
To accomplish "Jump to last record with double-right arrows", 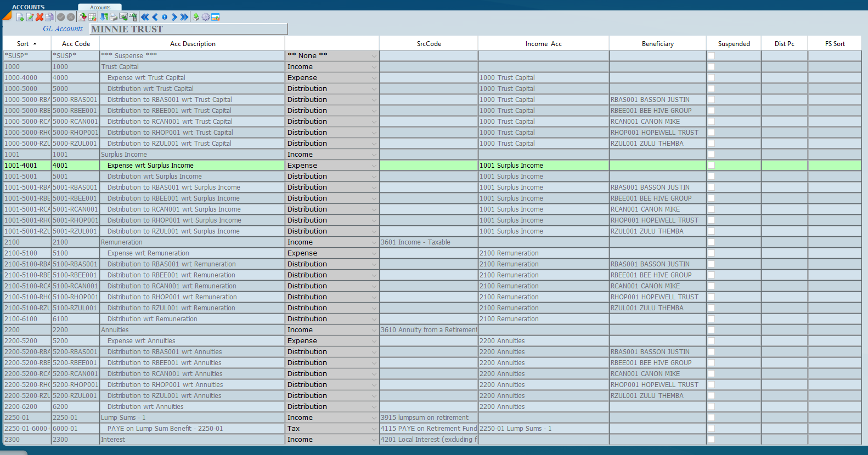I will tap(184, 17).
